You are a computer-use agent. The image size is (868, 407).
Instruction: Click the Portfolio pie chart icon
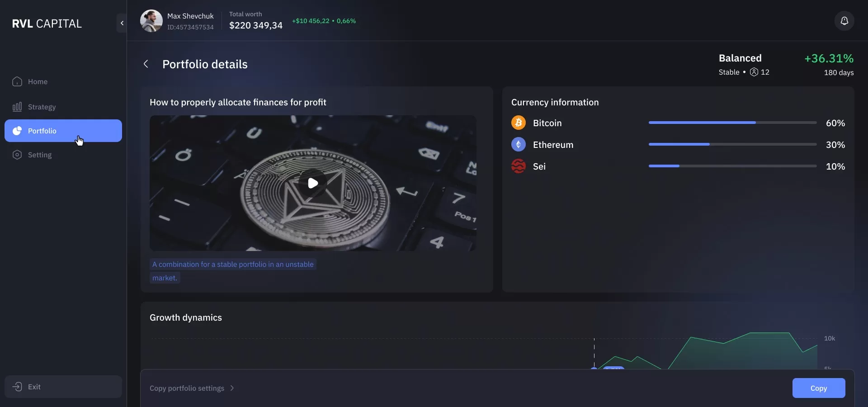[17, 131]
